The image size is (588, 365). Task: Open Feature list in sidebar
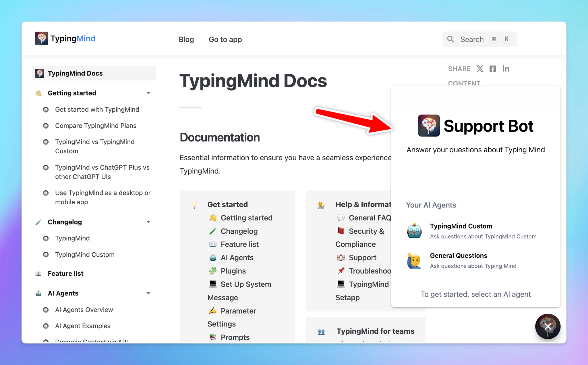pyautogui.click(x=65, y=274)
